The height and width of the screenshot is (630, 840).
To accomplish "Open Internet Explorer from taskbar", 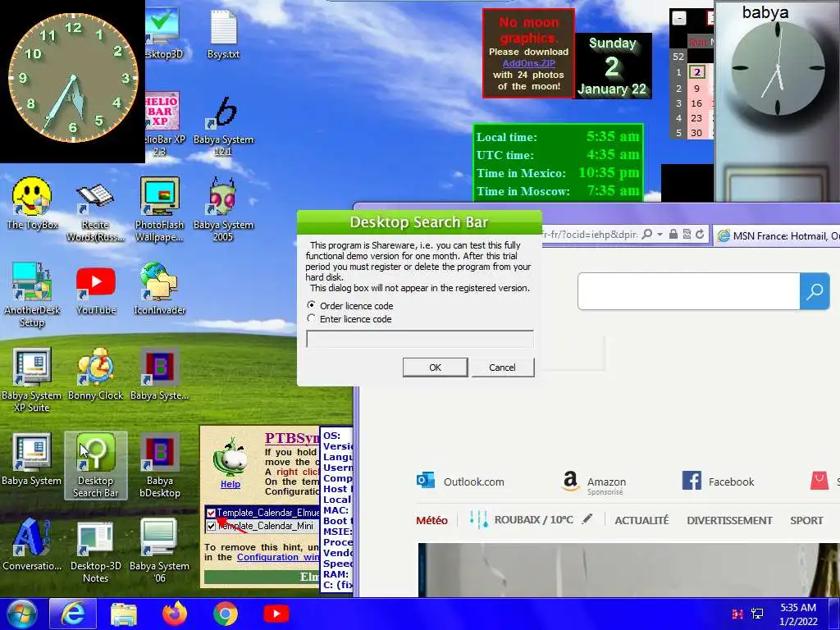I will [73, 614].
